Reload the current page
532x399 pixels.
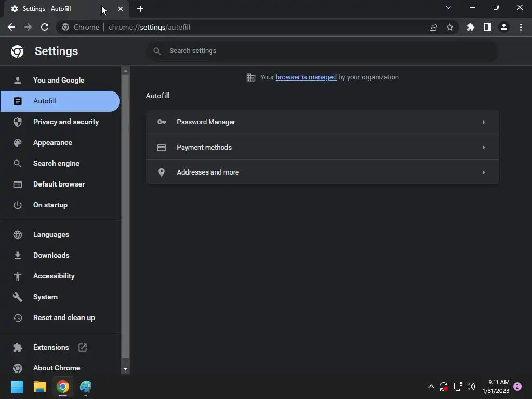[x=45, y=27]
